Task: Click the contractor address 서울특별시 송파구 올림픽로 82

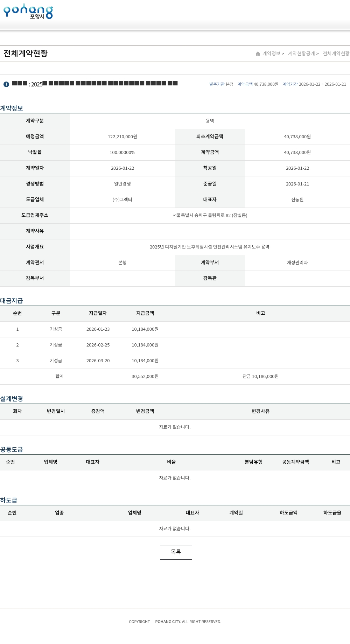Action: tap(210, 215)
